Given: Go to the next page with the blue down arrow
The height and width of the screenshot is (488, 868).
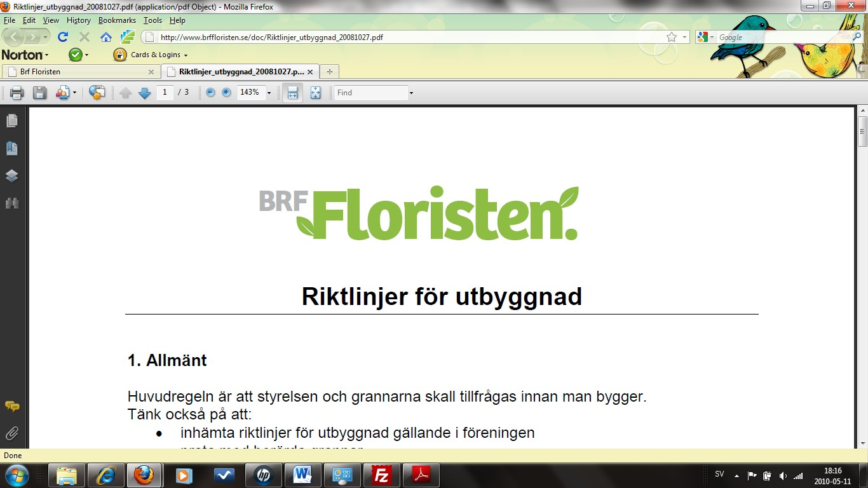Looking at the screenshot, I should coord(144,93).
